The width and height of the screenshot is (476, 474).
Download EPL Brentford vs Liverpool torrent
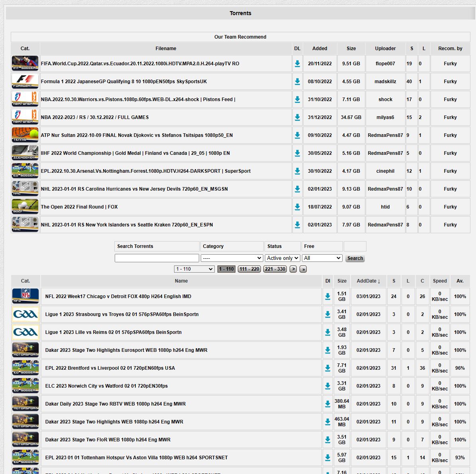coord(327,368)
